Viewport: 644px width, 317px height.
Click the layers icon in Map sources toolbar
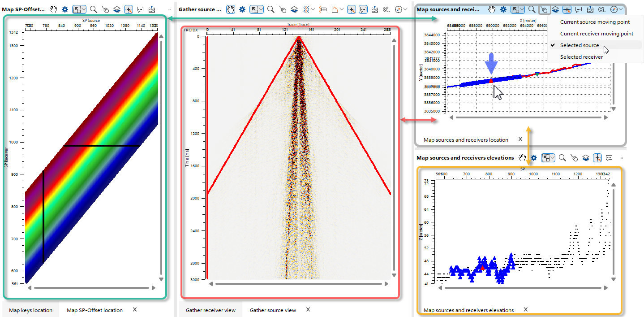(x=555, y=9)
